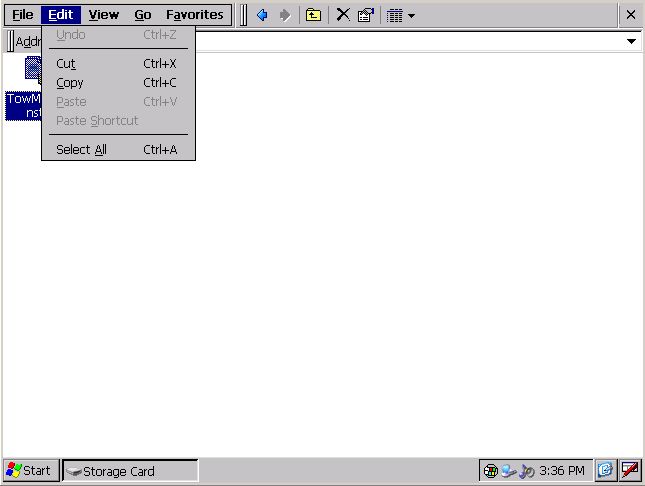Screen dimensions: 645x486
Task: Close the Explorer window with X
Action: pos(631,15)
